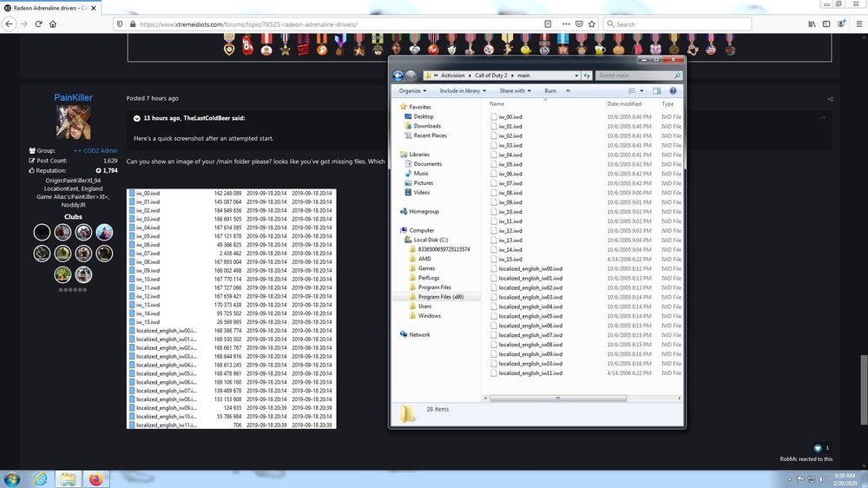Open Explorer help question mark

click(x=674, y=91)
